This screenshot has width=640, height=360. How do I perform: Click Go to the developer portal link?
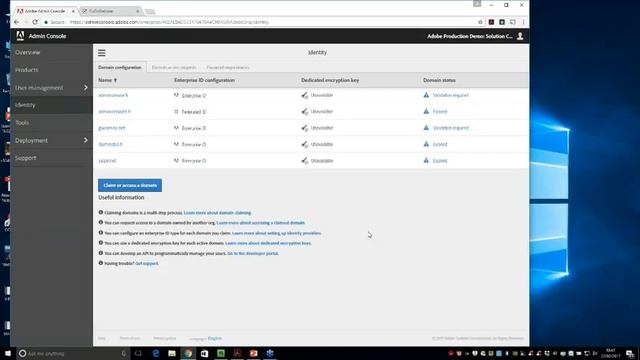[253, 253]
